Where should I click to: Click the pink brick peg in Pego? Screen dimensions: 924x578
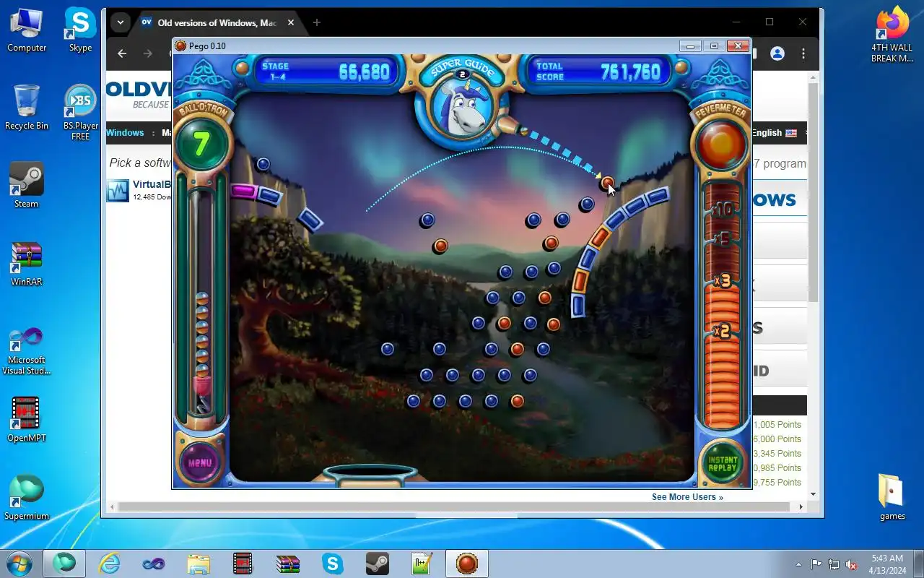(244, 191)
